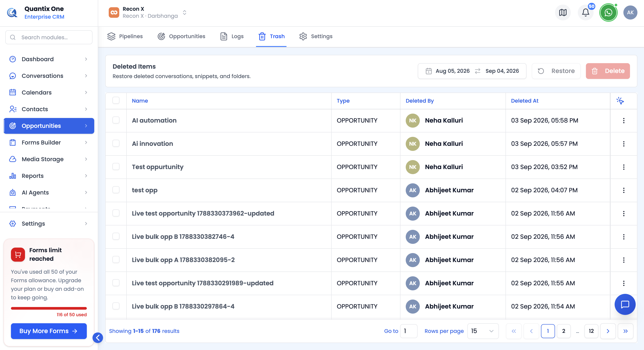Open the chat support bubble
644x350 pixels.
point(625,304)
